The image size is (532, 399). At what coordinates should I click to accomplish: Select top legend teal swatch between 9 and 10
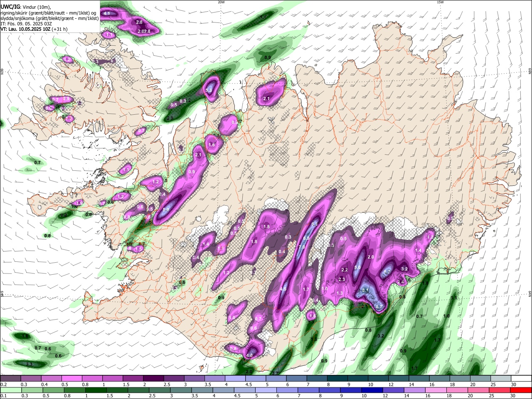[357, 379]
